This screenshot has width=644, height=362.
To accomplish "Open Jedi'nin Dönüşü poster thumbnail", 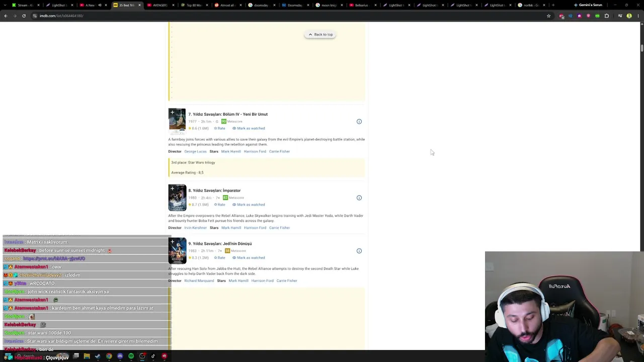I will pyautogui.click(x=177, y=251).
